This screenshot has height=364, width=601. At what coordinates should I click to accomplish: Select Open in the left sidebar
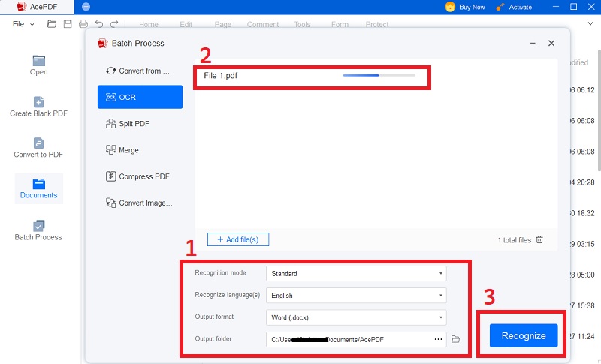tap(39, 65)
